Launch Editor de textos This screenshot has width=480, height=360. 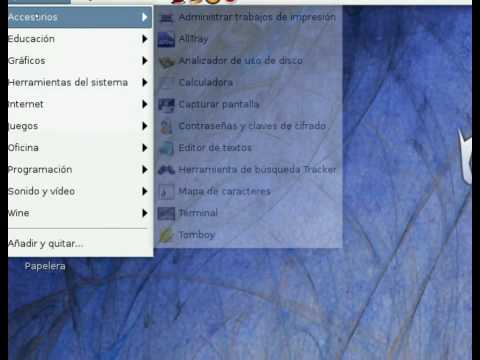pos(248,148)
